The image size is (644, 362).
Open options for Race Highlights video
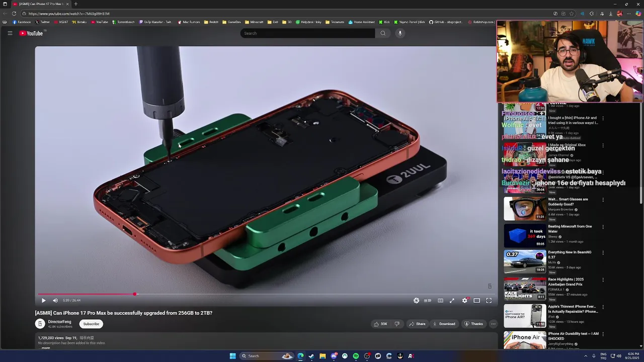[603, 280]
